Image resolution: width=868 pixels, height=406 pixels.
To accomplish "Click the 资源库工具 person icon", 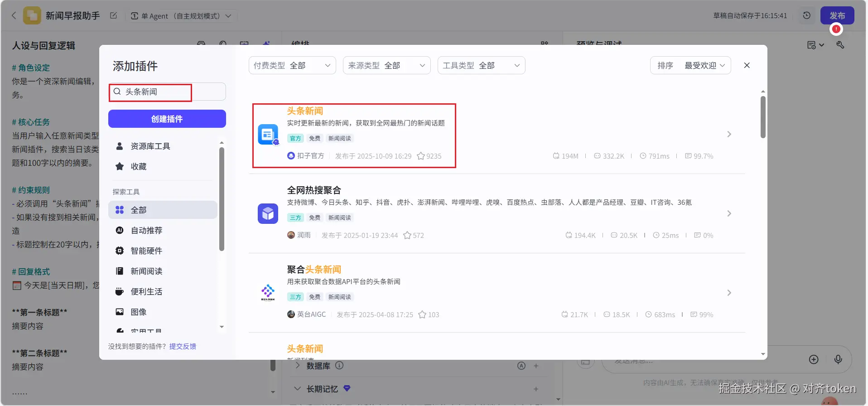I will [x=120, y=146].
